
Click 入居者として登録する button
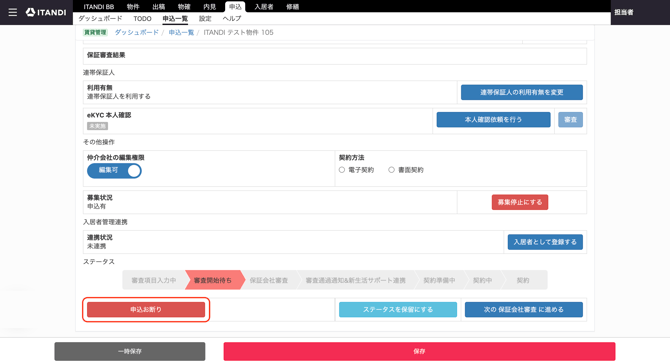tap(545, 242)
